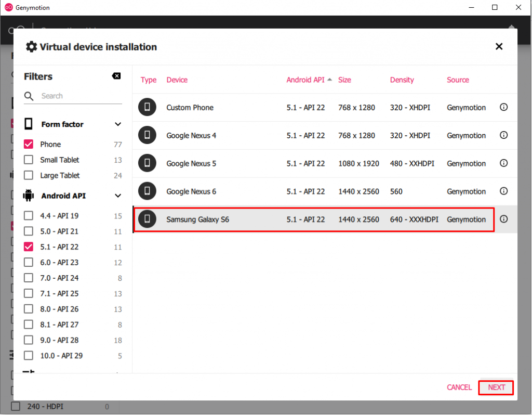Uncheck the 5.1 - API 22 filter

pyautogui.click(x=29, y=247)
